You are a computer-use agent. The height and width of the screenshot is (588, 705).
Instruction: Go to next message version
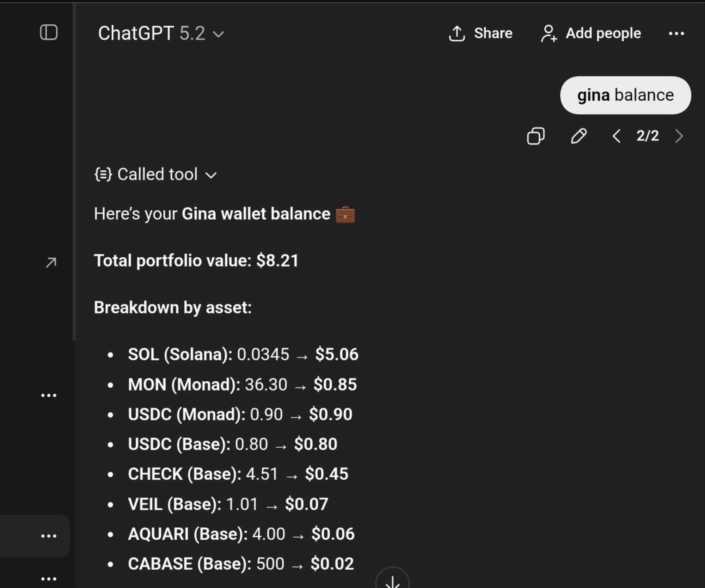pyautogui.click(x=679, y=136)
